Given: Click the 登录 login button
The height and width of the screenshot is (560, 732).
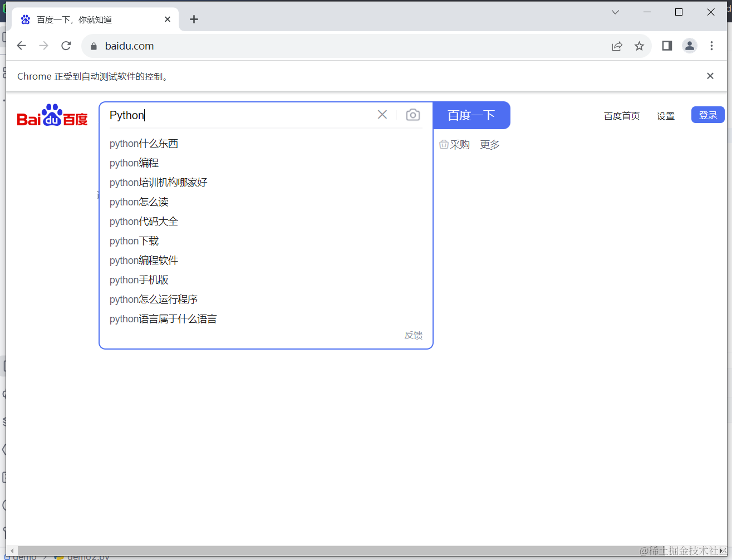Looking at the screenshot, I should pyautogui.click(x=708, y=115).
